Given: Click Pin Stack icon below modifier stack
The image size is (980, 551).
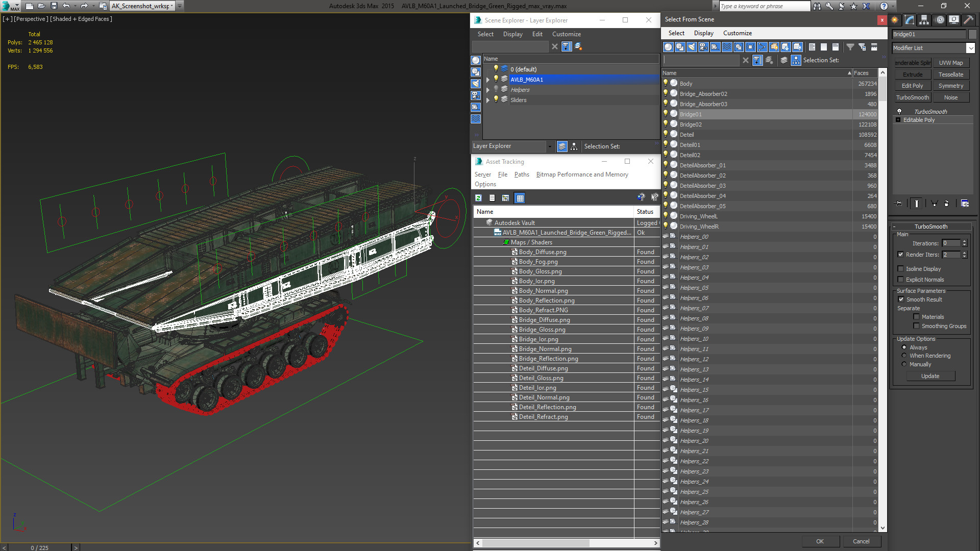Looking at the screenshot, I should tap(899, 203).
